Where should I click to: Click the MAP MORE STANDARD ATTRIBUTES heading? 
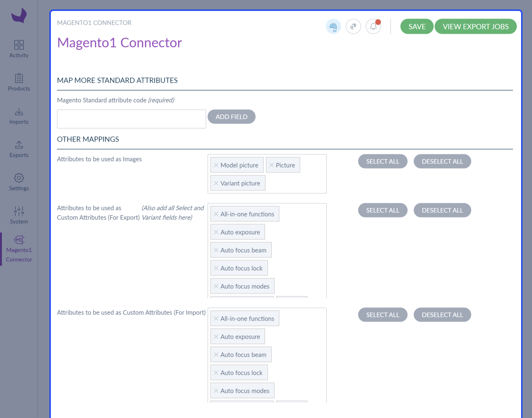coord(117,80)
